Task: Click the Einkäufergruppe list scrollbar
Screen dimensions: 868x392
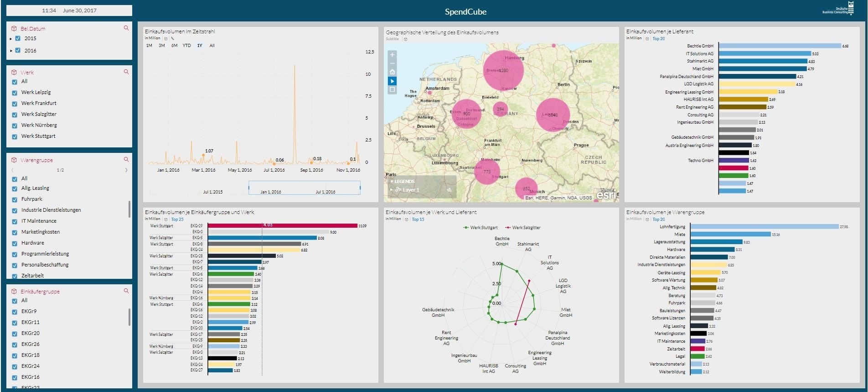Action: (129, 317)
